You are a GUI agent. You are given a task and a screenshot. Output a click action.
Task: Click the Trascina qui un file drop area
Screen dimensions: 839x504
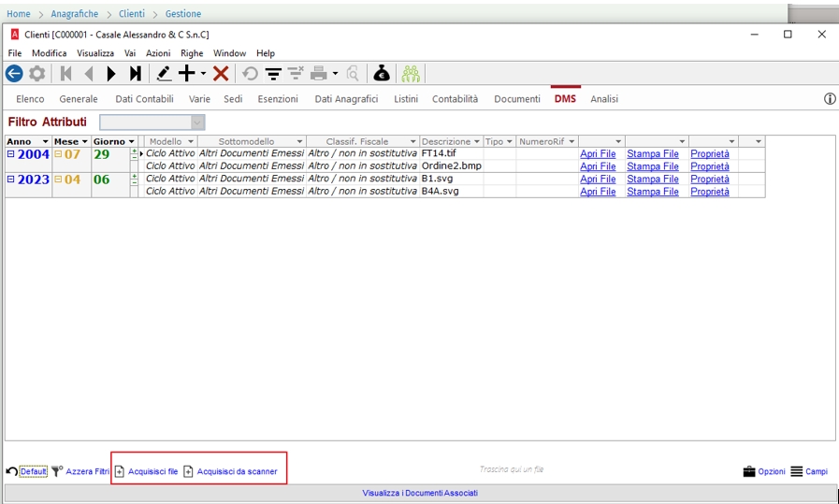tap(511, 469)
